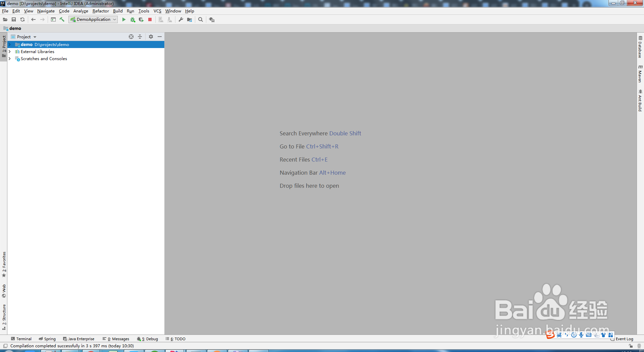
Task: Run the DemoApplication with the green play icon
Action: pyautogui.click(x=124, y=19)
